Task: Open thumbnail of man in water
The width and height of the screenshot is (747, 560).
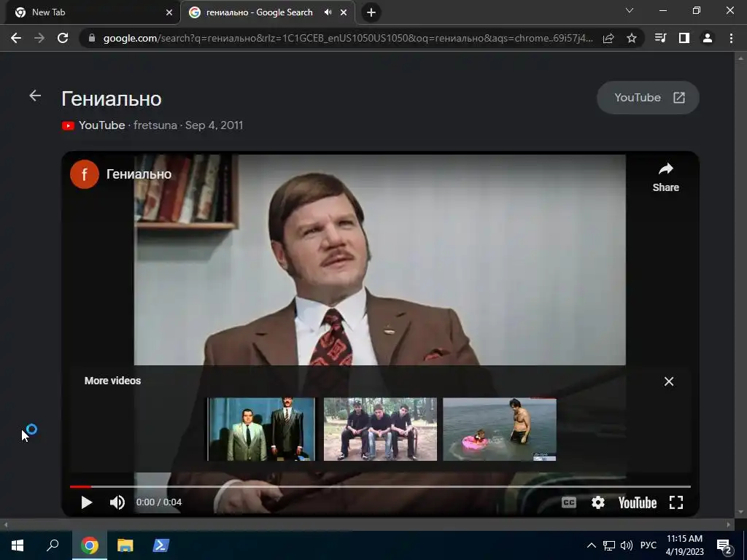Action: coord(499,429)
